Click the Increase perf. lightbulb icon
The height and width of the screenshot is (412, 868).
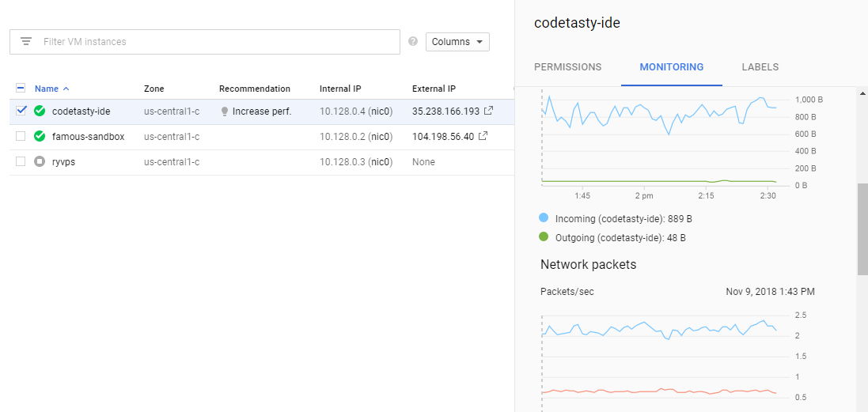pyautogui.click(x=224, y=112)
